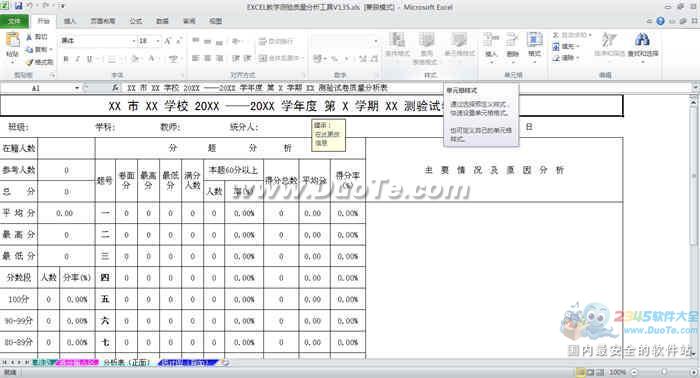Click the Cut scissors icon
The height and width of the screenshot is (378, 700).
click(x=29, y=37)
